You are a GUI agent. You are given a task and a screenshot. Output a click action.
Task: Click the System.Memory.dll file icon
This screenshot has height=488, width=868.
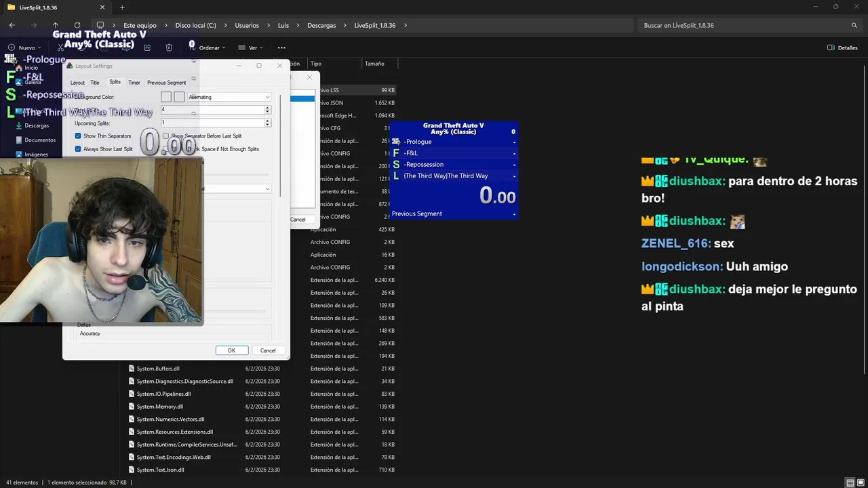[x=132, y=407]
